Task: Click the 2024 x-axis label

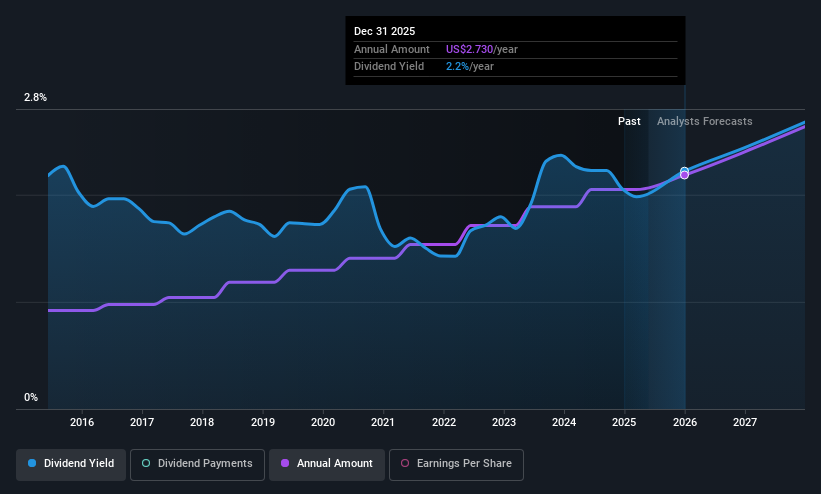Action: pyautogui.click(x=564, y=422)
